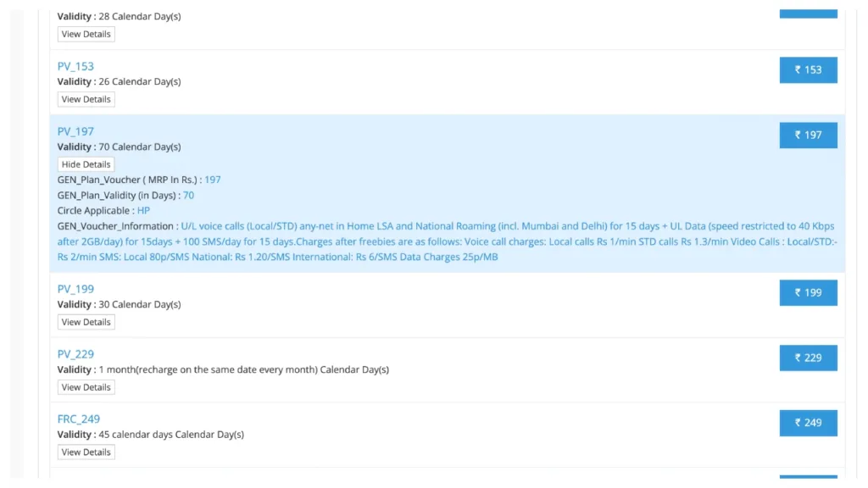Click the 'Validity : 26 Calendar Day(s)' text
Viewport: 868px width, 488px height.
point(119,82)
